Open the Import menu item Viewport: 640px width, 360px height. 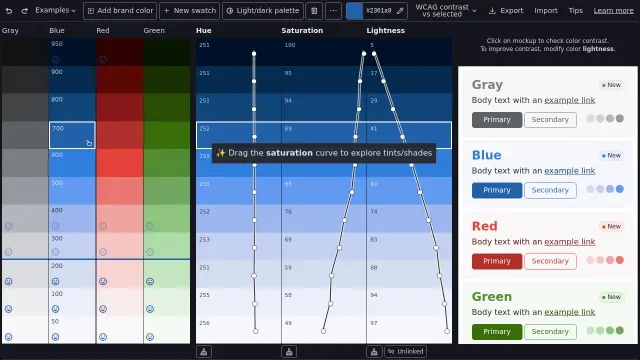[546, 11]
